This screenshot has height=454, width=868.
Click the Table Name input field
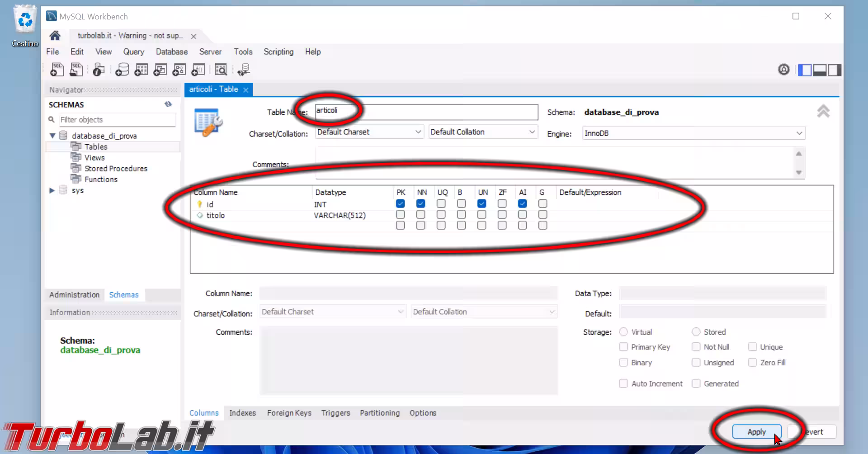click(426, 112)
